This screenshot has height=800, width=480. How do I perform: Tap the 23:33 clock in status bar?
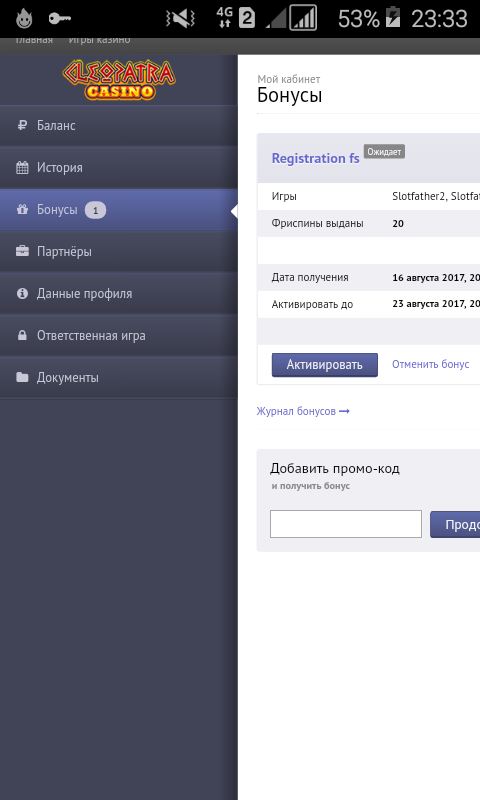tap(439, 19)
